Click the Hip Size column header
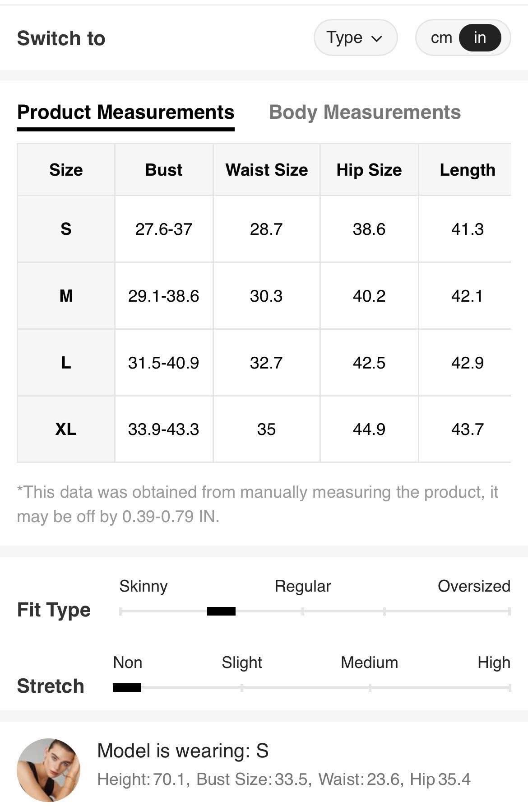The height and width of the screenshot is (812, 528). point(369,170)
